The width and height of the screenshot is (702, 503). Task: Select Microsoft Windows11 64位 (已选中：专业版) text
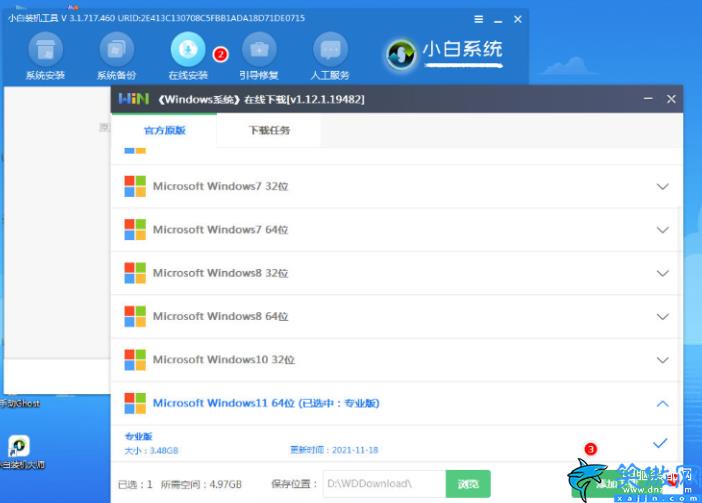pyautogui.click(x=266, y=403)
